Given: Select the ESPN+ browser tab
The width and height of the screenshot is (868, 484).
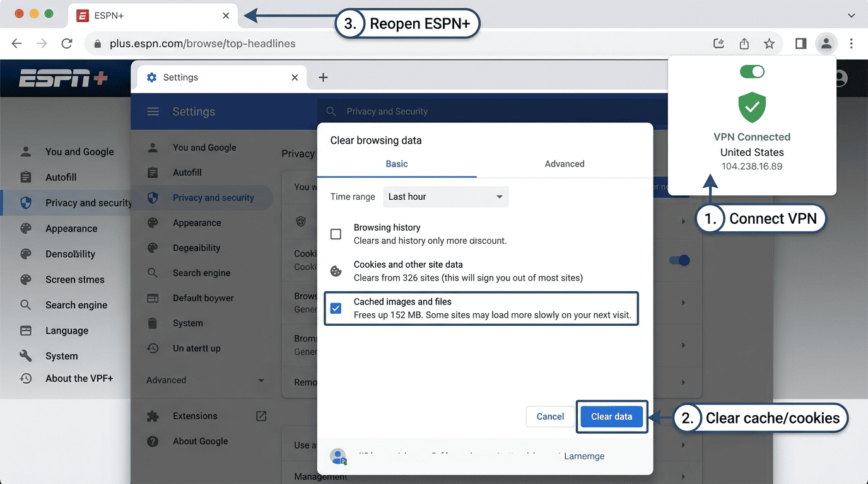Looking at the screenshot, I should [x=153, y=16].
